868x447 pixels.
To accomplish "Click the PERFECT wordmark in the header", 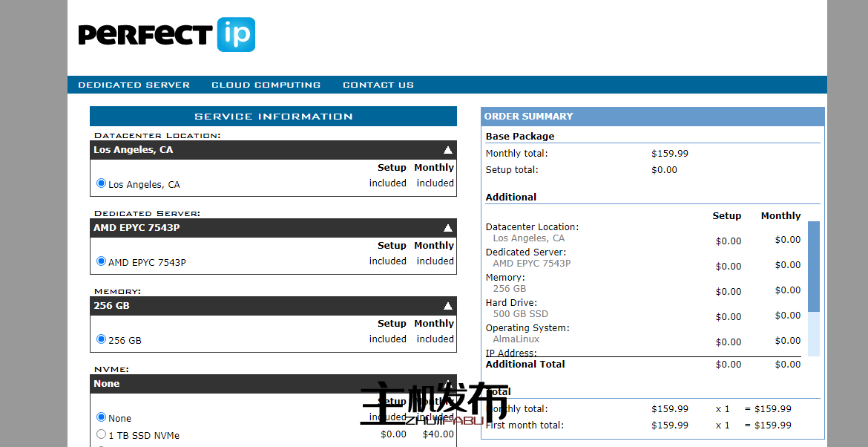I will pyautogui.click(x=145, y=35).
